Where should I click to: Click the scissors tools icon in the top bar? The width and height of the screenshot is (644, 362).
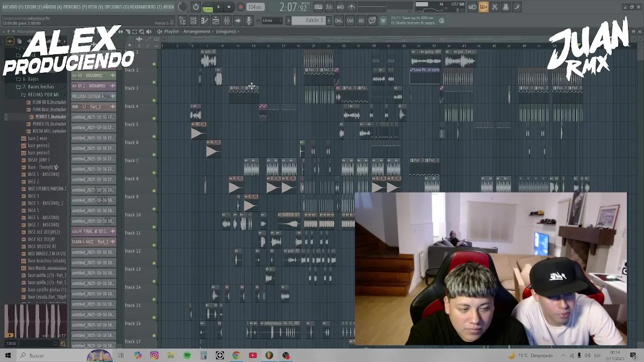(495, 7)
